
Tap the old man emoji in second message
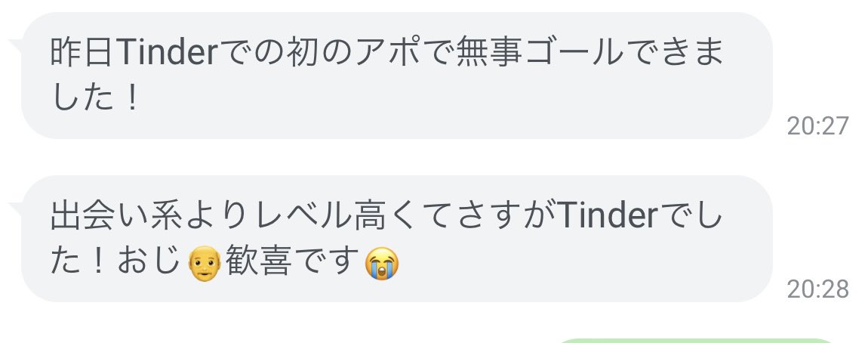pos(205,264)
